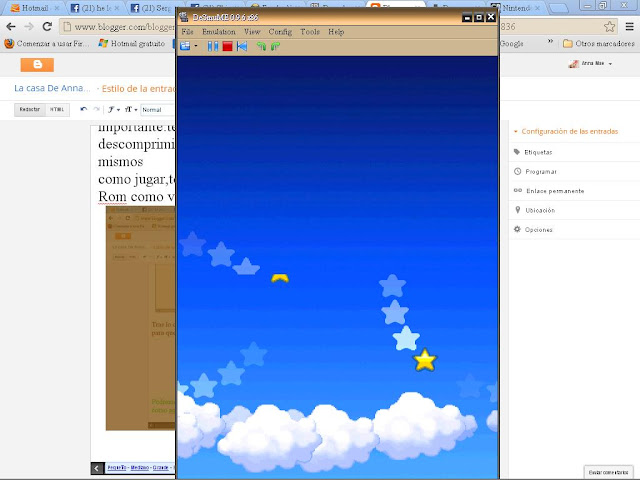This screenshot has width=640, height=480.
Task: Click the Ubicación pin icon
Action: click(518, 210)
